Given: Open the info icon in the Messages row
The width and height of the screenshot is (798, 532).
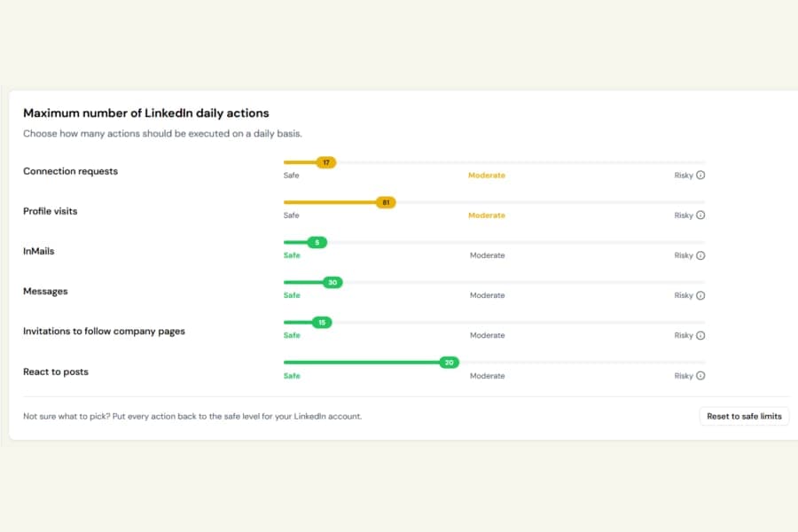Looking at the screenshot, I should pos(700,295).
